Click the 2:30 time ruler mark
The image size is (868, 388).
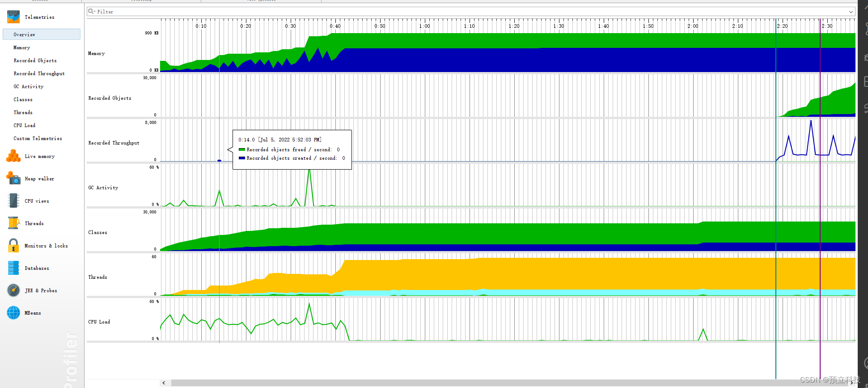pyautogui.click(x=827, y=26)
